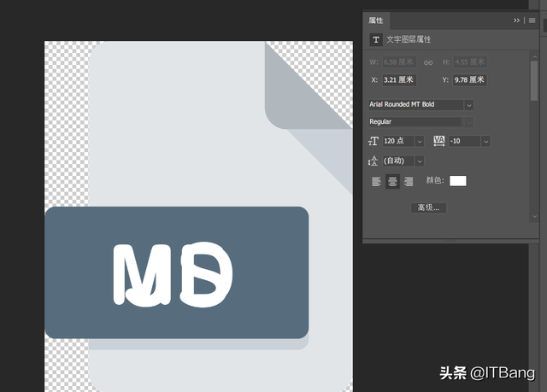Open the Arial Rounded MT Bold font dropdown

coord(469,105)
